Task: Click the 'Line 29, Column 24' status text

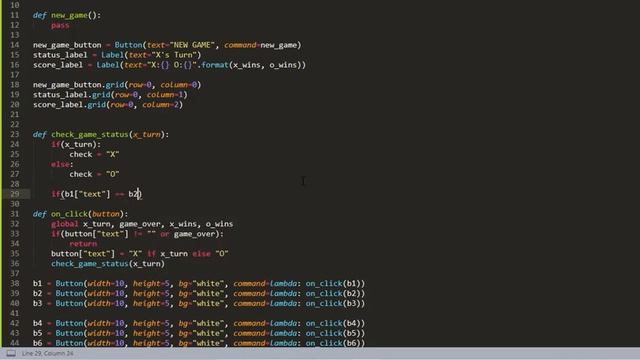Action: (48, 353)
